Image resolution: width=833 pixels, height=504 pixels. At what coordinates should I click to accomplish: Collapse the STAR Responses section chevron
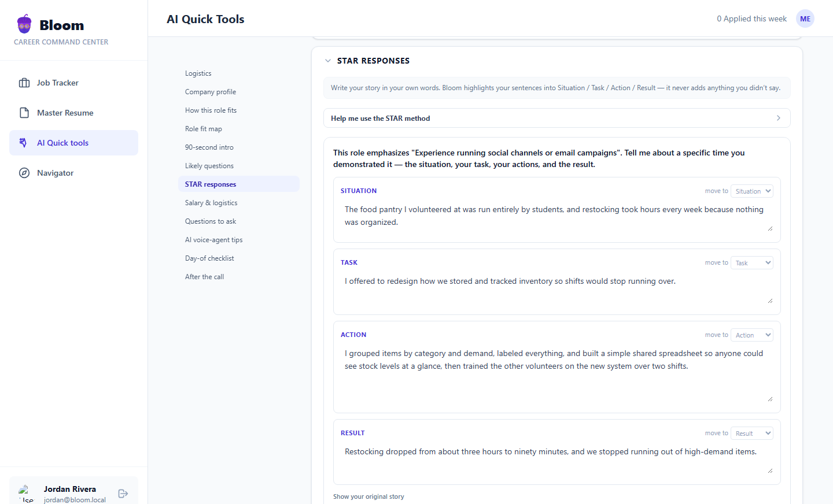[x=328, y=61]
